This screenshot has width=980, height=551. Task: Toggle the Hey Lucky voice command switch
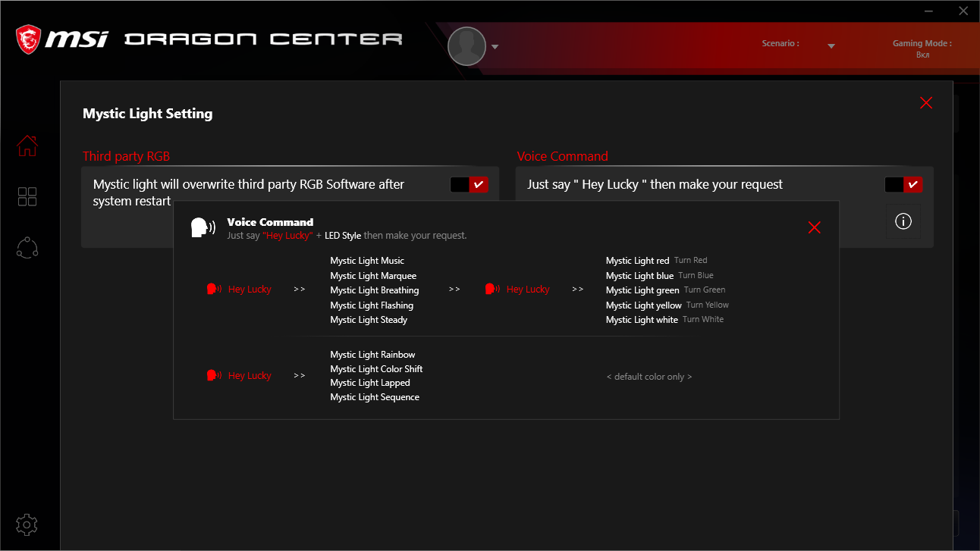pyautogui.click(x=903, y=184)
